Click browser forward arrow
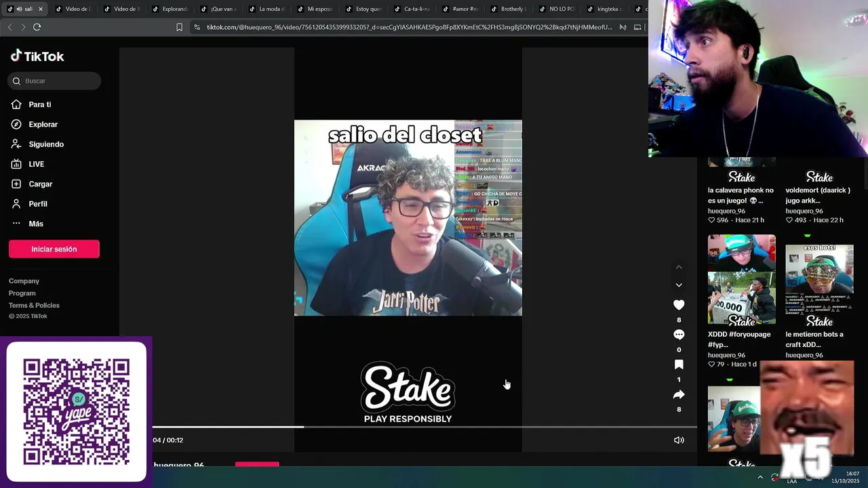Image resolution: width=868 pixels, height=488 pixels. [x=23, y=27]
